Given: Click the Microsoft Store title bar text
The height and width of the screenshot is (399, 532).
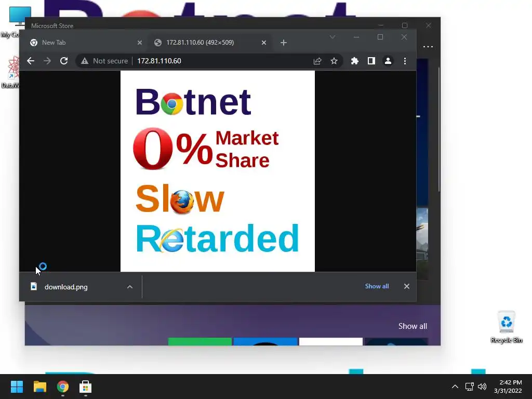Looking at the screenshot, I should (x=52, y=26).
